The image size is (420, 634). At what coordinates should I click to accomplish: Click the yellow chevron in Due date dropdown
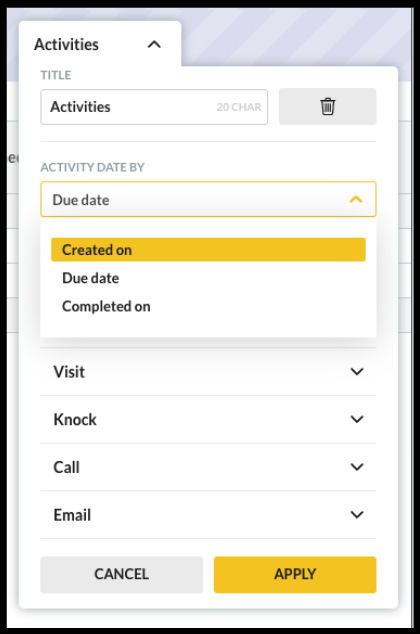[356, 199]
